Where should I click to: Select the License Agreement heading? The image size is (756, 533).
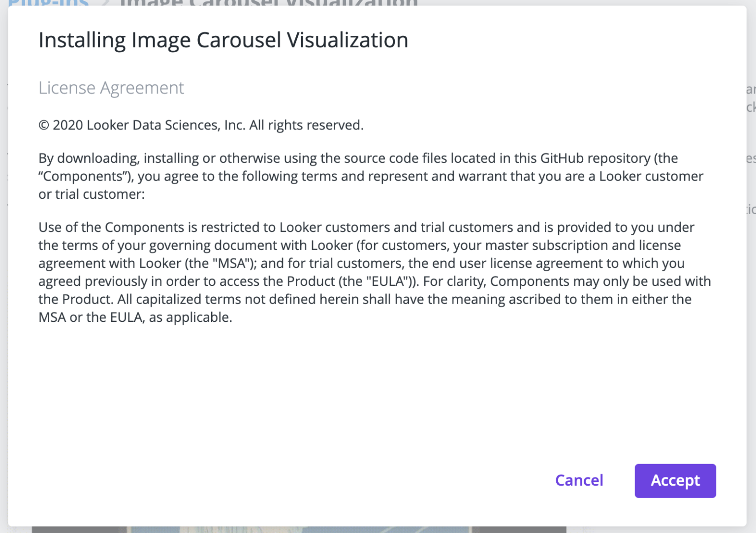111,88
